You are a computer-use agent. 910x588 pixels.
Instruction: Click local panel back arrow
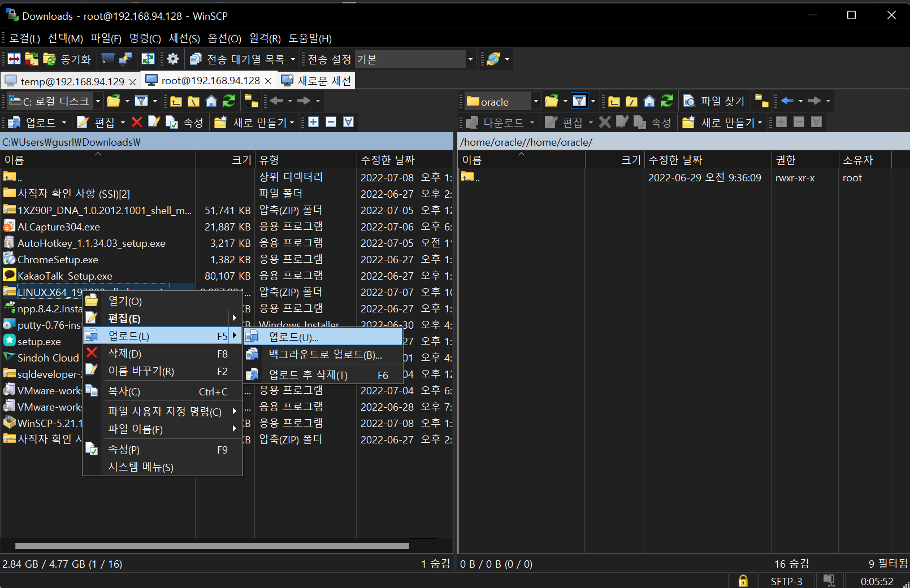(x=276, y=101)
